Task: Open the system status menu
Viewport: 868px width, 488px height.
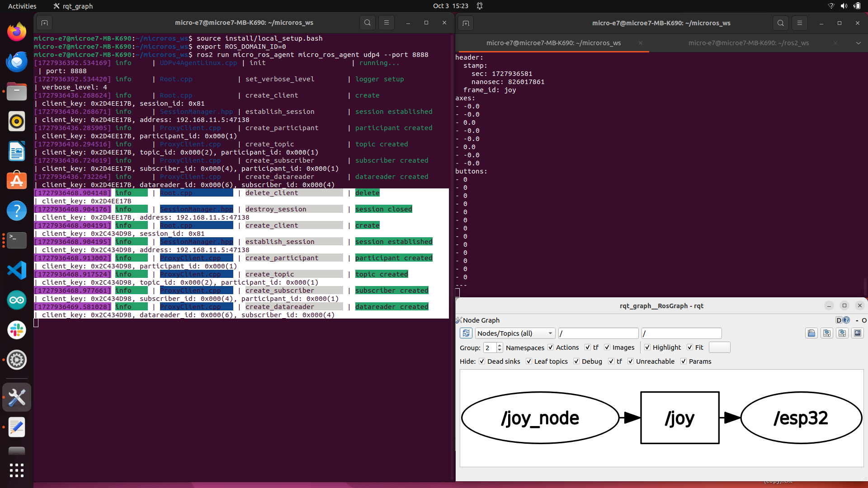Action: click(x=844, y=6)
